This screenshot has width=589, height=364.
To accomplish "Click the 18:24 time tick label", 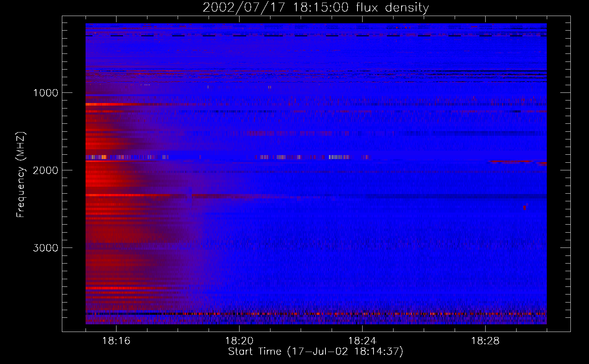I will coord(362,341).
